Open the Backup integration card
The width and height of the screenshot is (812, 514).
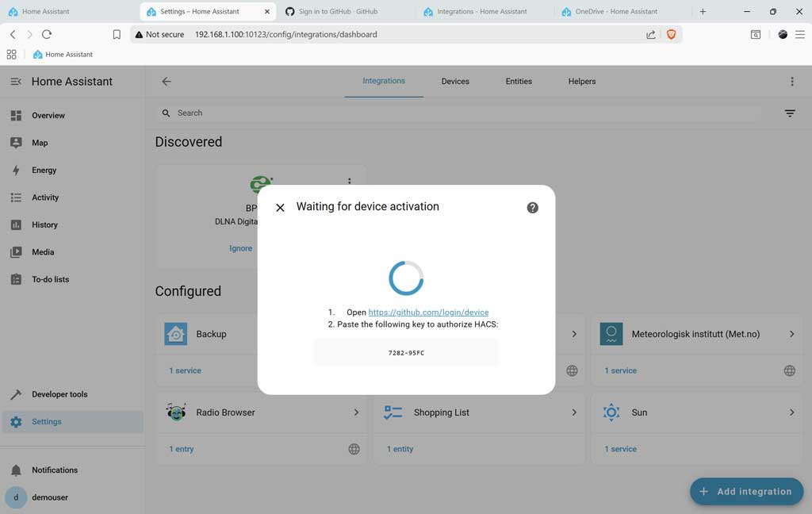coord(211,334)
